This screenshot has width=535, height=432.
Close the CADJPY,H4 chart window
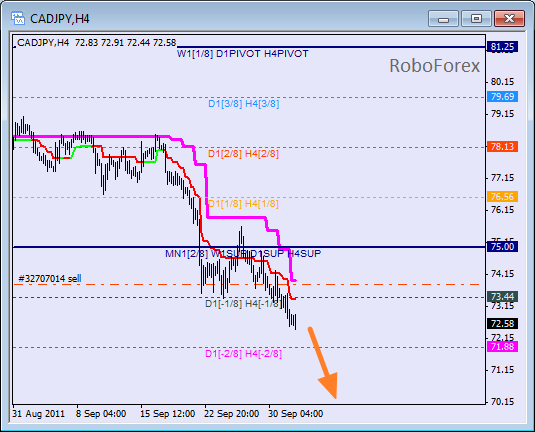tap(509, 18)
